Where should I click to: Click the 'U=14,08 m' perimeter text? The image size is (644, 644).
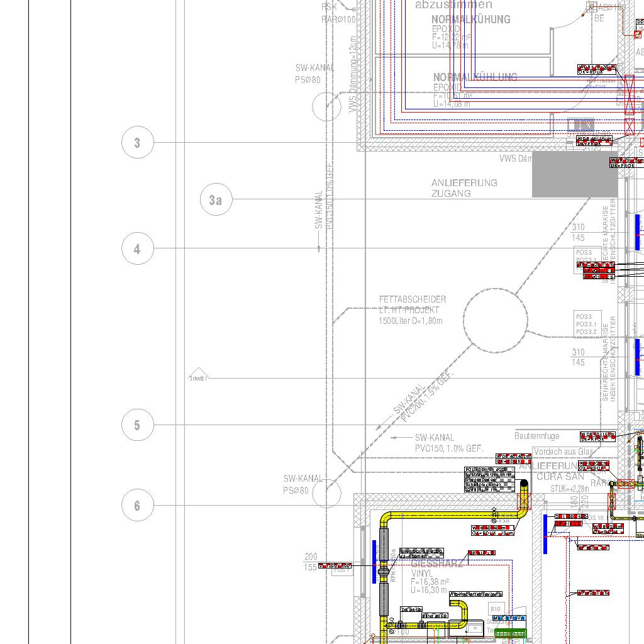[x=452, y=104]
